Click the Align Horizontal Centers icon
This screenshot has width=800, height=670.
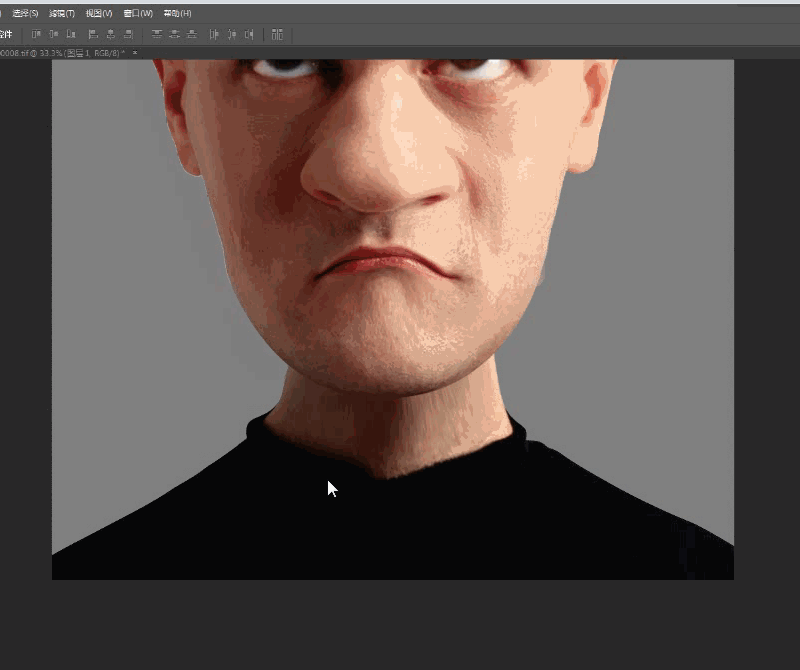(110, 34)
